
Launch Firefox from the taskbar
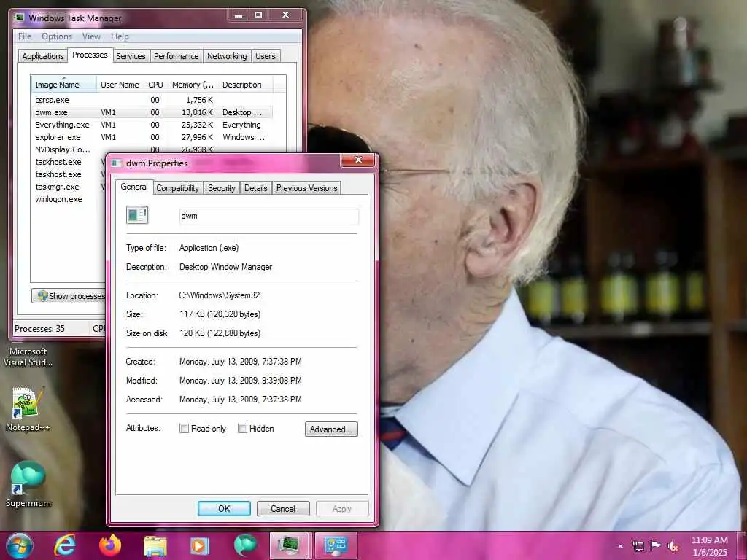coord(109,545)
